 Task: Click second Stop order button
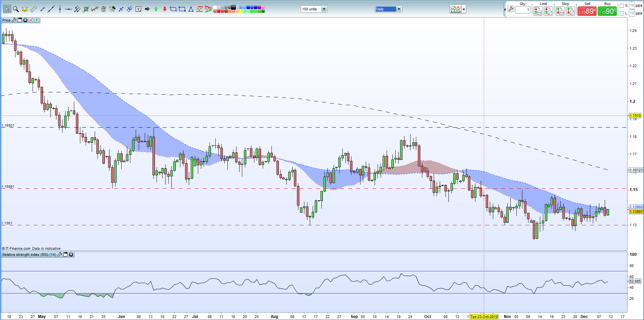(x=570, y=11)
